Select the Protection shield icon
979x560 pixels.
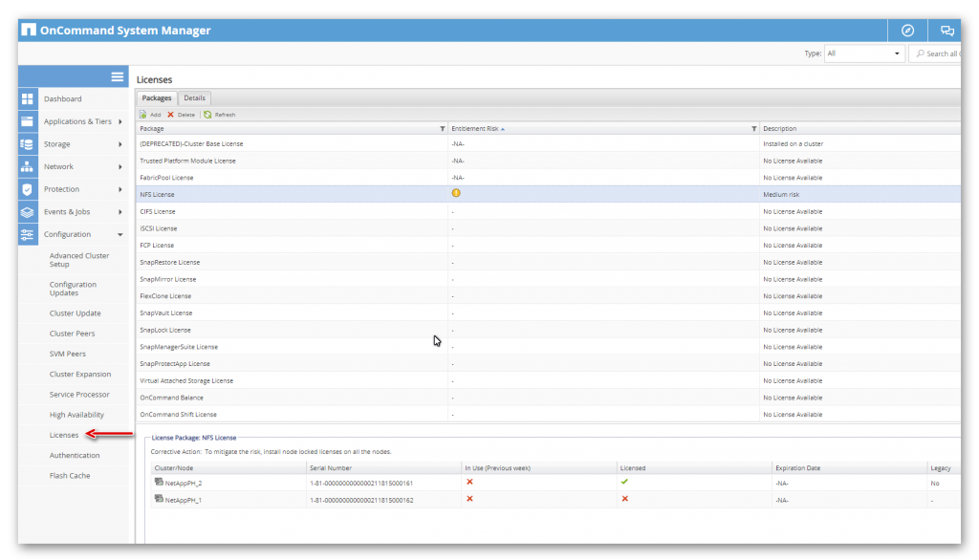[26, 188]
